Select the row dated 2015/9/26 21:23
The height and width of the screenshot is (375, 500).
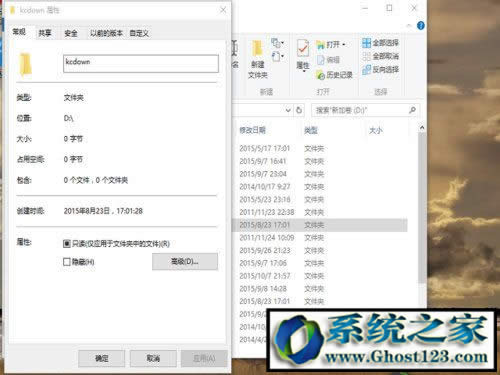tap(320, 250)
